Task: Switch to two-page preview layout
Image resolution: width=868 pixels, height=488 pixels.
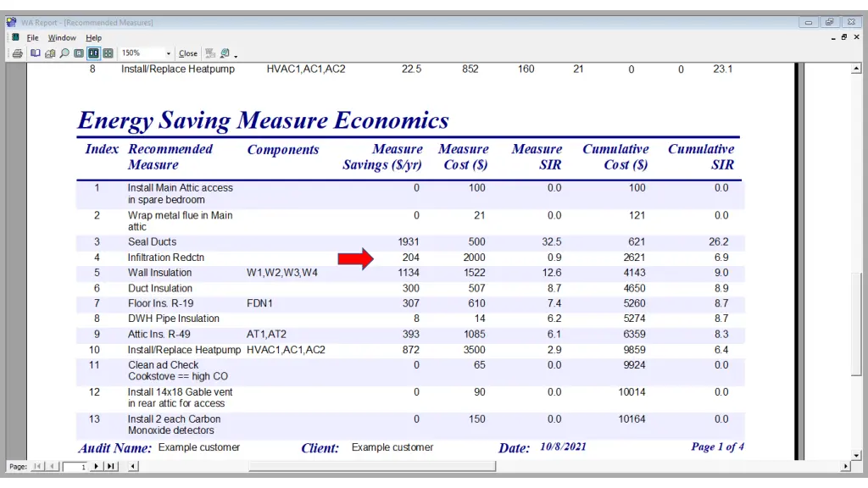Action: [93, 53]
